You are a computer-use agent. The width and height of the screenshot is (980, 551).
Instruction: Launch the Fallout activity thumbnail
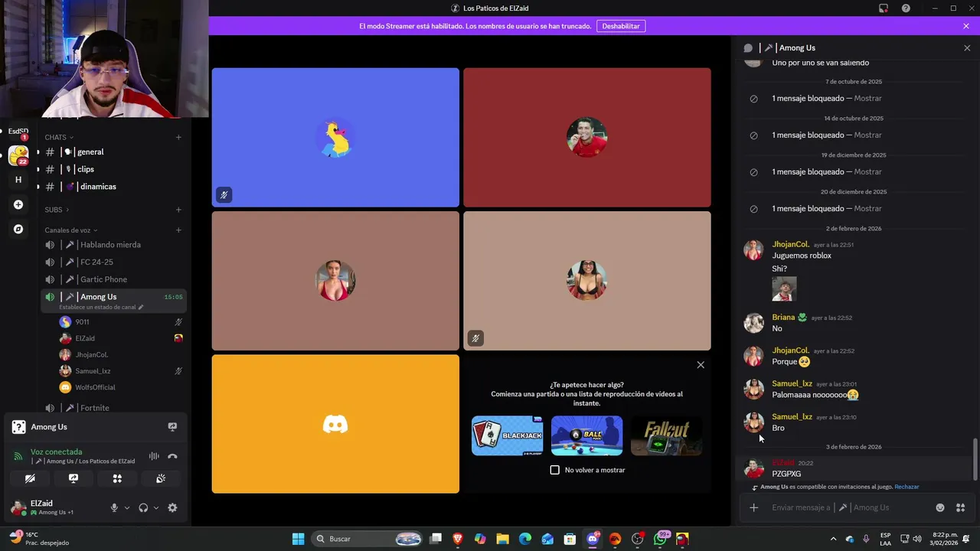point(666,435)
